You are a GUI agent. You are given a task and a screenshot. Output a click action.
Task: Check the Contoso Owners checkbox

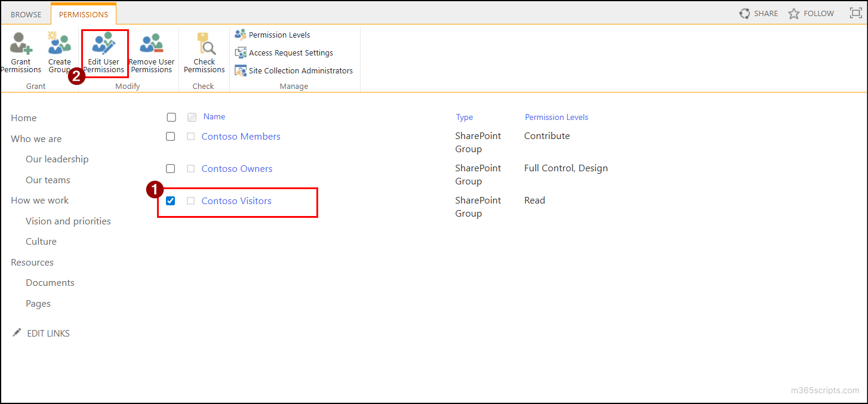point(170,168)
